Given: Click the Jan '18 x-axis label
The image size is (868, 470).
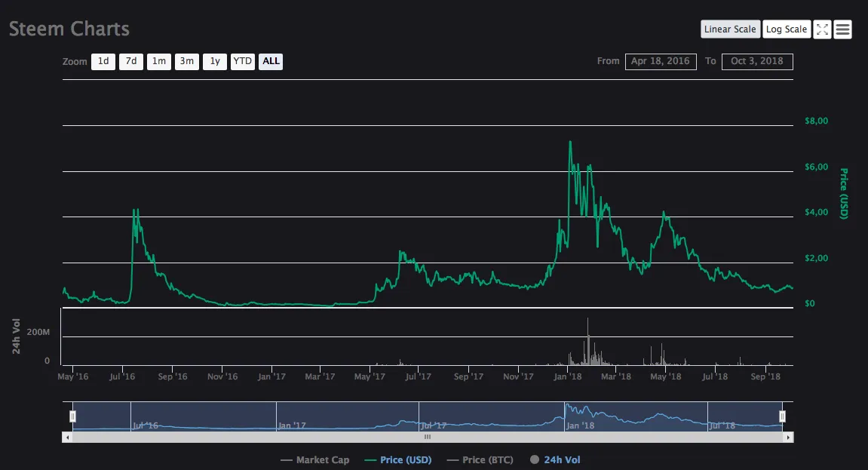Looking at the screenshot, I should click(x=568, y=376).
